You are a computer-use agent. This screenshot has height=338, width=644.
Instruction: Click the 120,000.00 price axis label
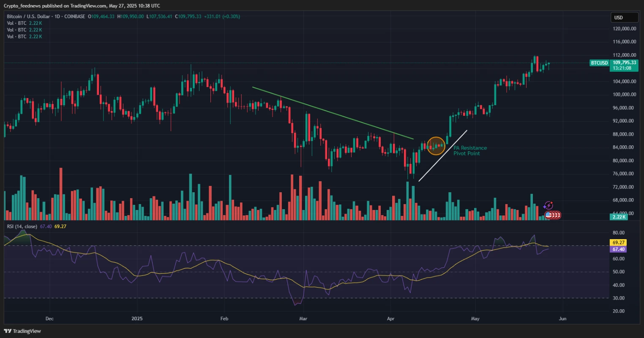click(x=625, y=29)
